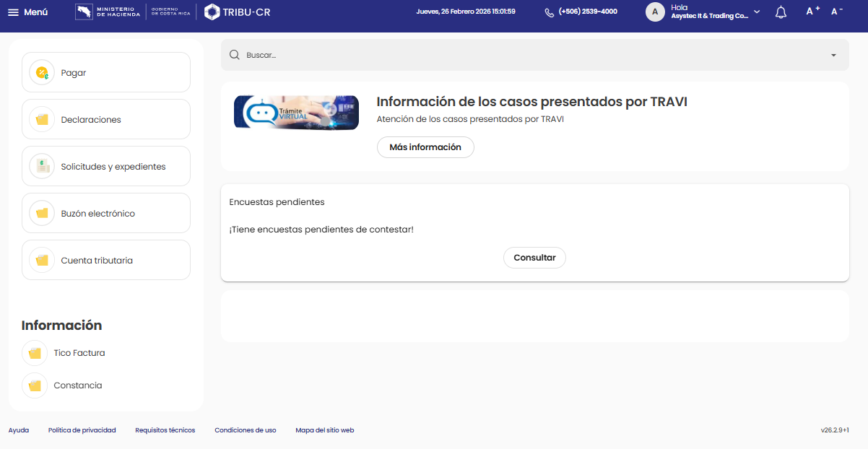Open the Declaraciones folder icon
The height and width of the screenshot is (449, 868).
(42, 120)
